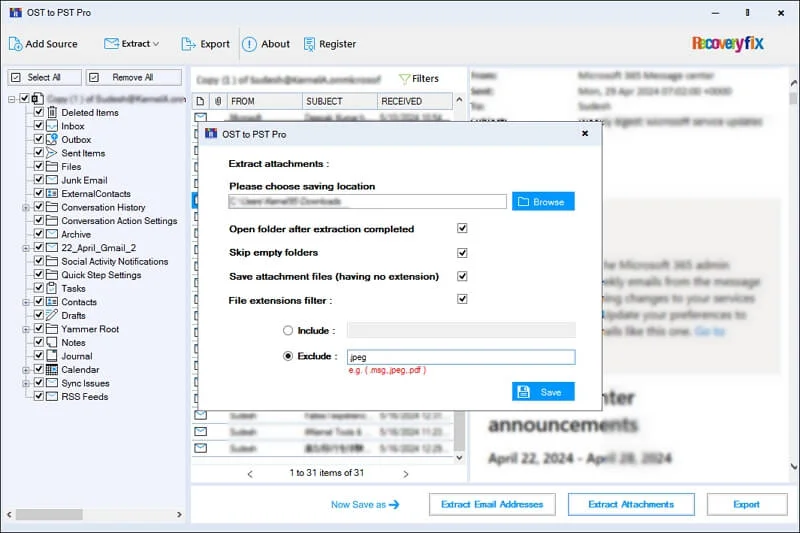Click the Extract Attachments button
The width and height of the screenshot is (800, 533).
631,504
